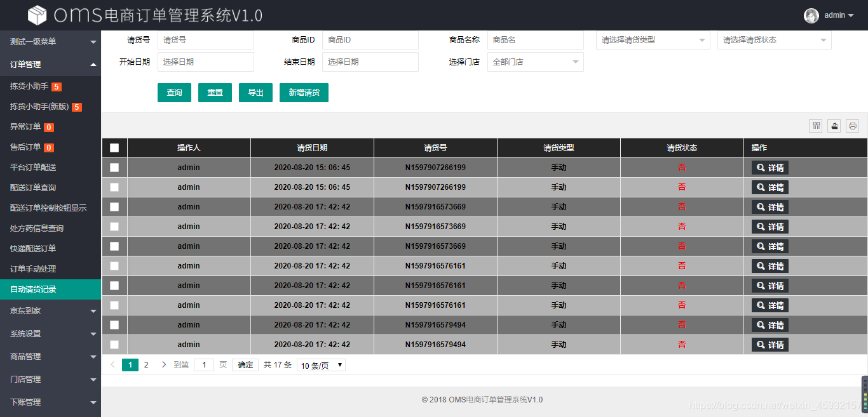Click the 导出 export button
Screen dimensions: 868x417
click(x=255, y=93)
